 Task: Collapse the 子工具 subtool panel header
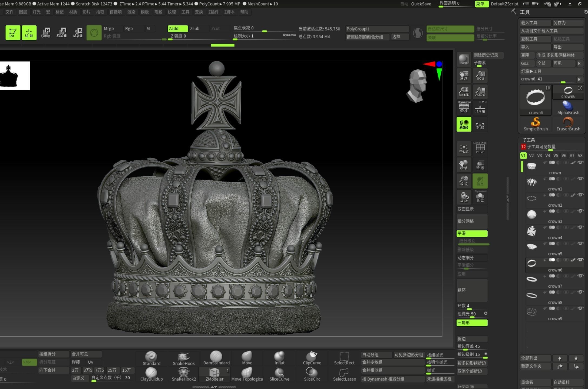pos(529,140)
